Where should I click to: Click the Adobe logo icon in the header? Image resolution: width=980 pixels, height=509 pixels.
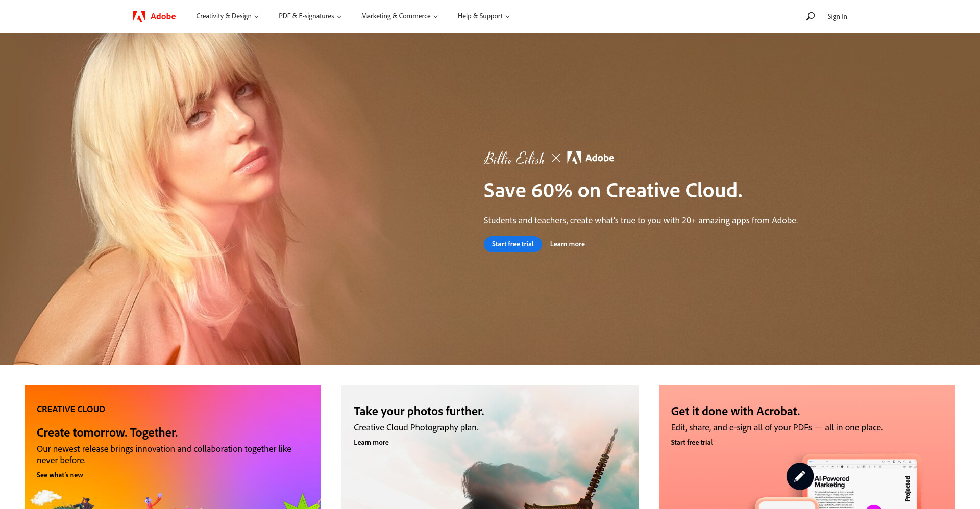139,16
